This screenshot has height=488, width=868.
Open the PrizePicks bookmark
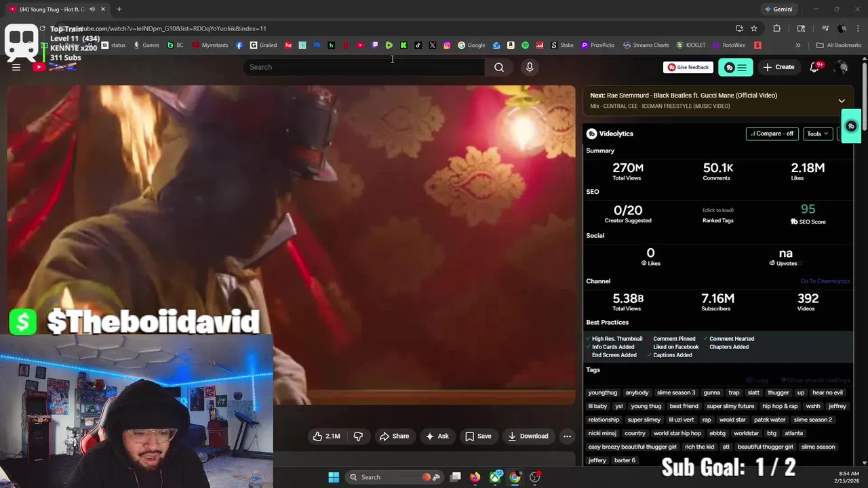(x=597, y=45)
